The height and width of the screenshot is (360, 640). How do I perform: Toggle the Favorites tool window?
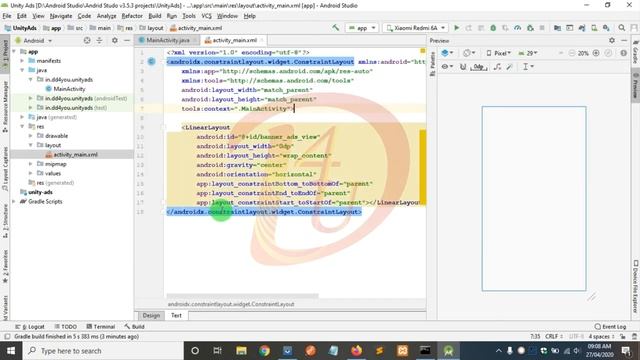pos(5,267)
